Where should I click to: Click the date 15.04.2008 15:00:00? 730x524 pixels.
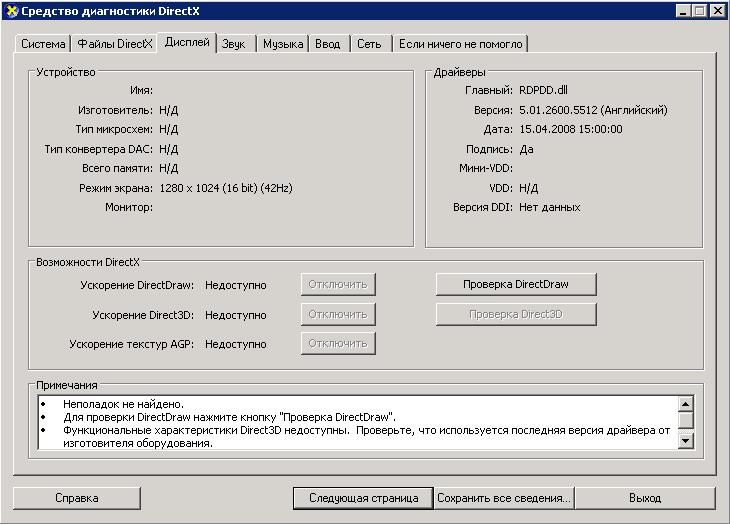pyautogui.click(x=571, y=129)
